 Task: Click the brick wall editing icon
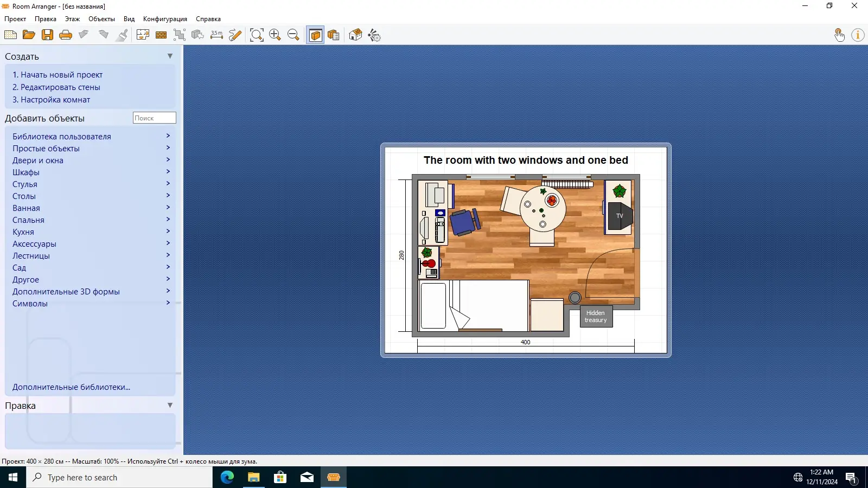click(161, 35)
